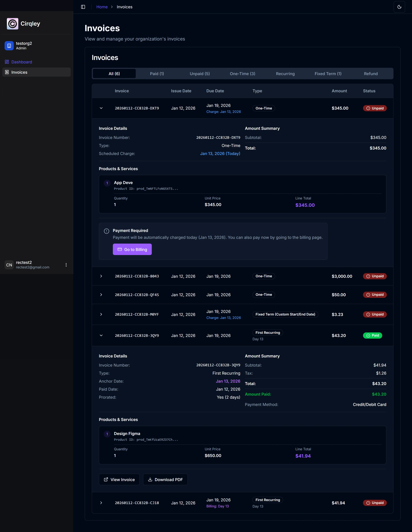The height and width of the screenshot is (532, 412).
Task: Select the 20260112-CC832B-QF4S invoice row
Action: click(137, 294)
